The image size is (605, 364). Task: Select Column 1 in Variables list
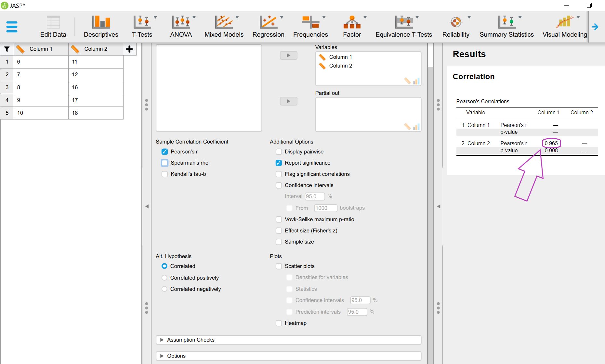pos(340,57)
